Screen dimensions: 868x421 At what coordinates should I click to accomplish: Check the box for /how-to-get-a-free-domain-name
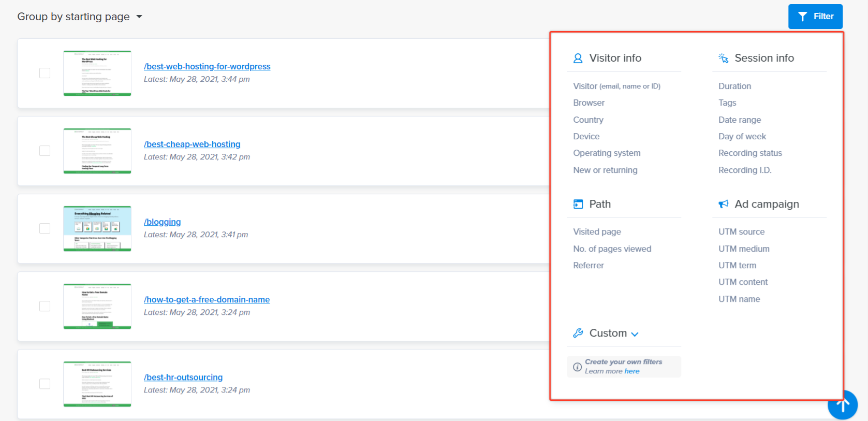(x=45, y=306)
